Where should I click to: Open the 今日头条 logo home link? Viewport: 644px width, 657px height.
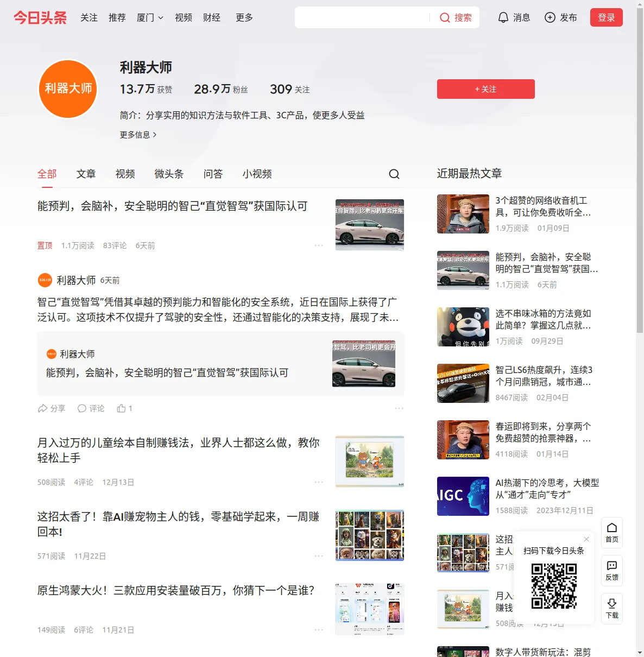click(x=40, y=17)
